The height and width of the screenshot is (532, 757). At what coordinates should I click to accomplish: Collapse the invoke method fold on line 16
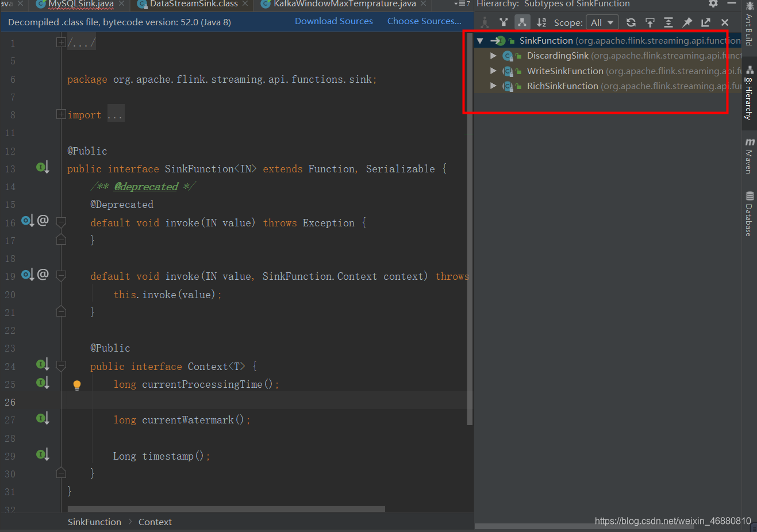(x=61, y=222)
